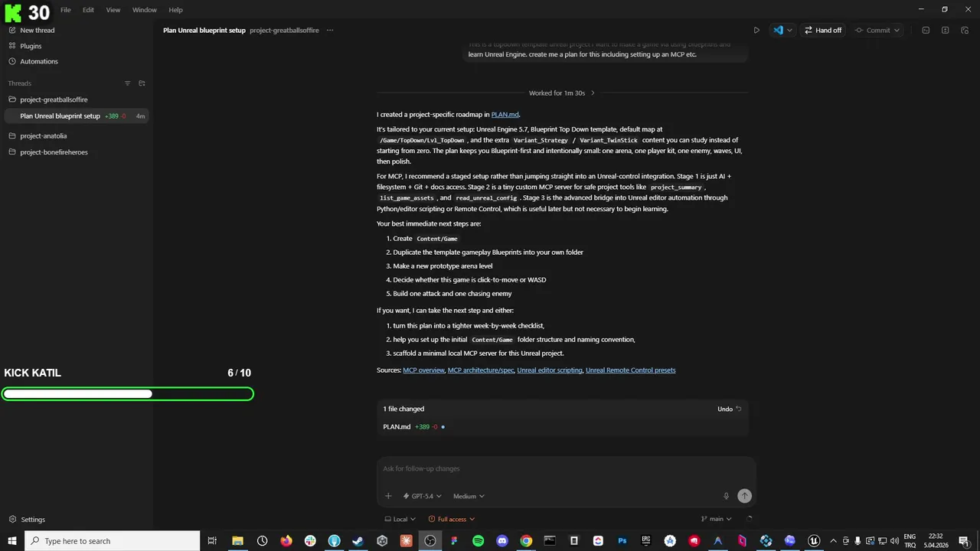Click the Windows Start button
Viewport: 980px width, 551px height.
coord(12,541)
